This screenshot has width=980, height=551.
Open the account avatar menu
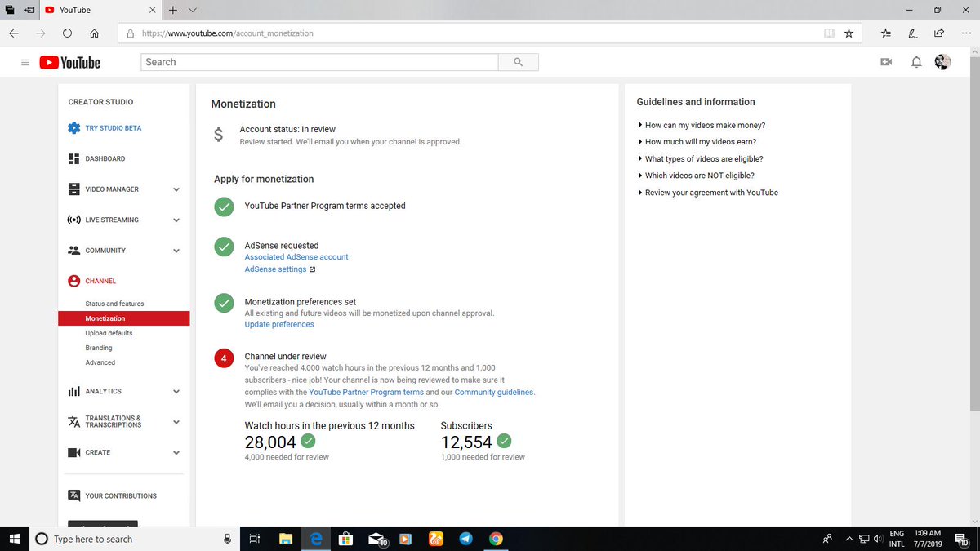point(943,62)
